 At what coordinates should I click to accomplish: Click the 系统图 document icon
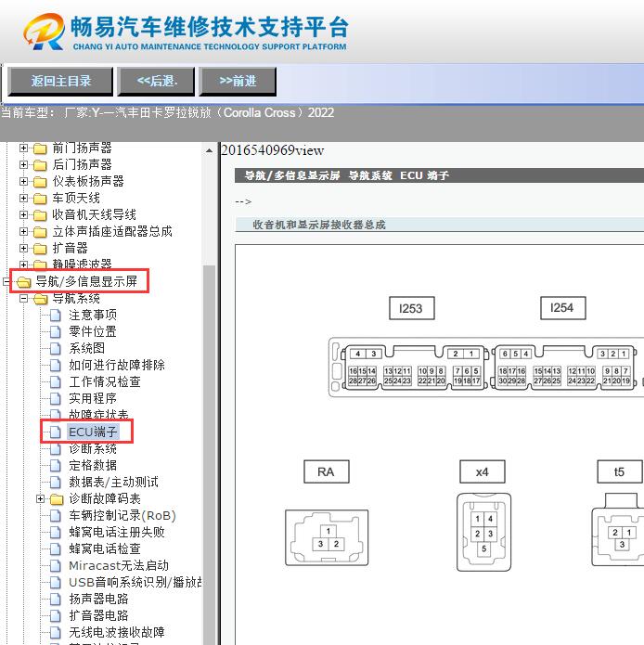click(x=56, y=349)
